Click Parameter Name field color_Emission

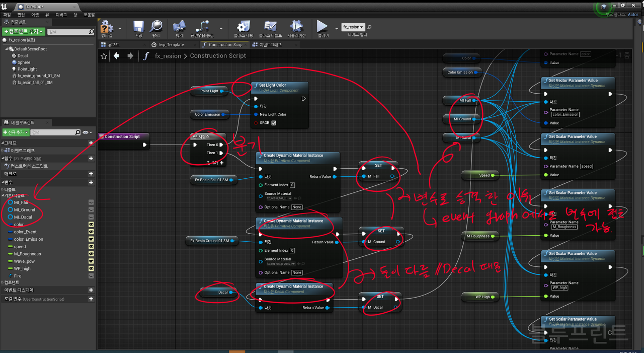(566, 114)
